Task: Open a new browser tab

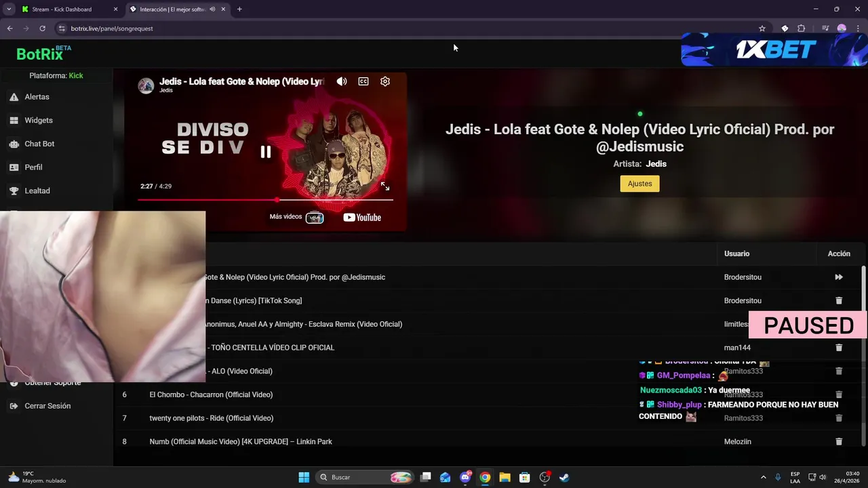Action: 239,9
